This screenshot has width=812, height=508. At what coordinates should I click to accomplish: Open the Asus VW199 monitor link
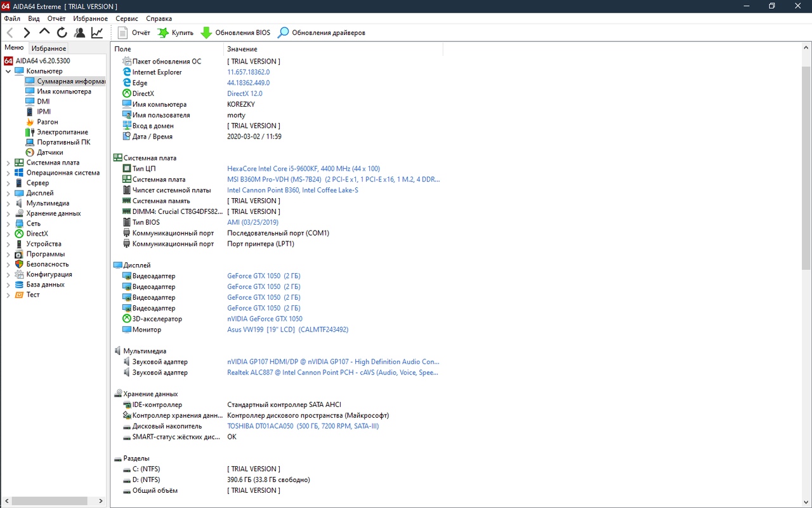pyautogui.click(x=287, y=330)
